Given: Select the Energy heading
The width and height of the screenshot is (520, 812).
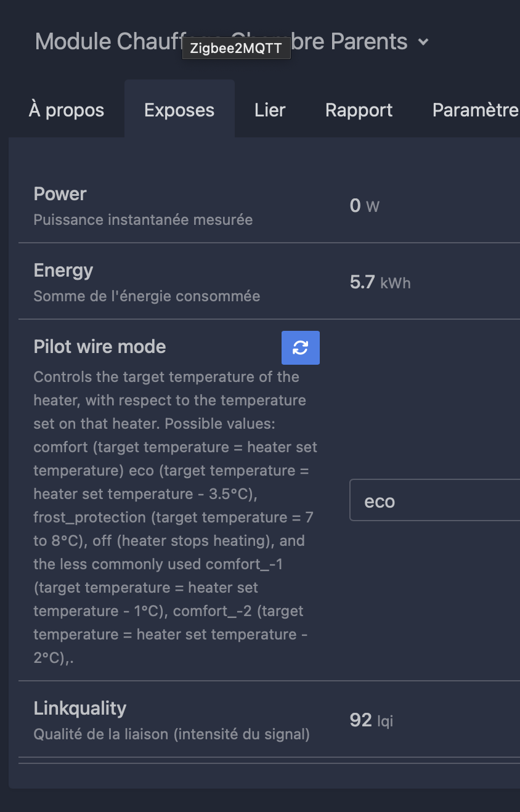Looking at the screenshot, I should pyautogui.click(x=63, y=270).
